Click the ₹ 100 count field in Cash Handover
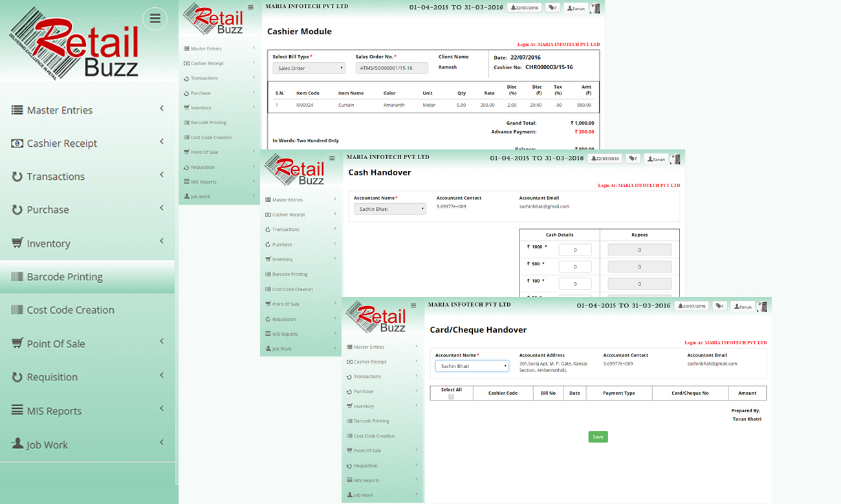Screen dimensions: 841x504 click(575, 283)
